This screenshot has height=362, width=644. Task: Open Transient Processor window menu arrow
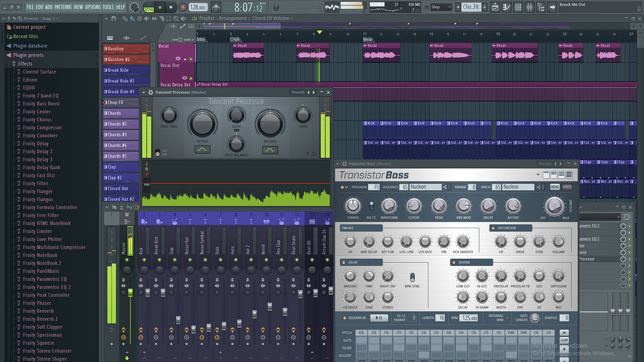pos(143,93)
